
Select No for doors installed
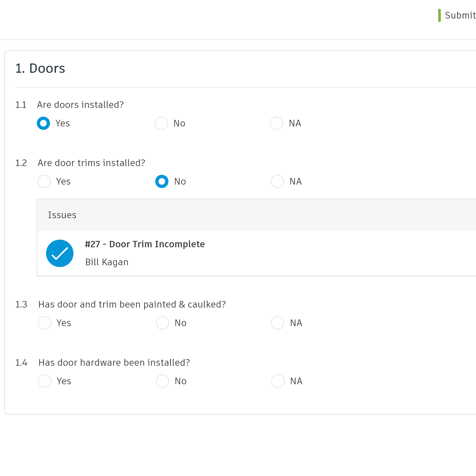161,123
